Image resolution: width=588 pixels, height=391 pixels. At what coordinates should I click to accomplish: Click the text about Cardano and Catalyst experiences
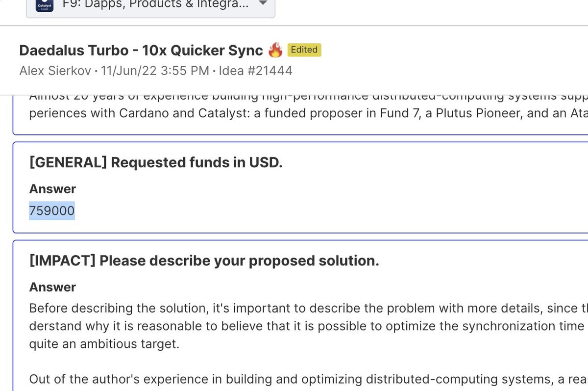(309, 113)
